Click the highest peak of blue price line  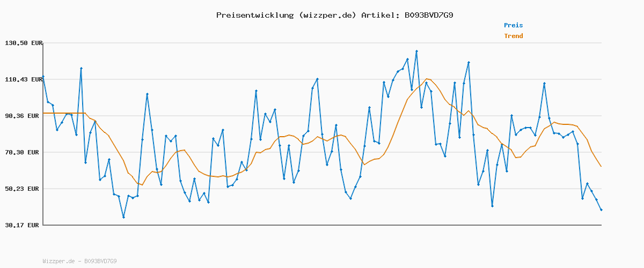coord(416,51)
